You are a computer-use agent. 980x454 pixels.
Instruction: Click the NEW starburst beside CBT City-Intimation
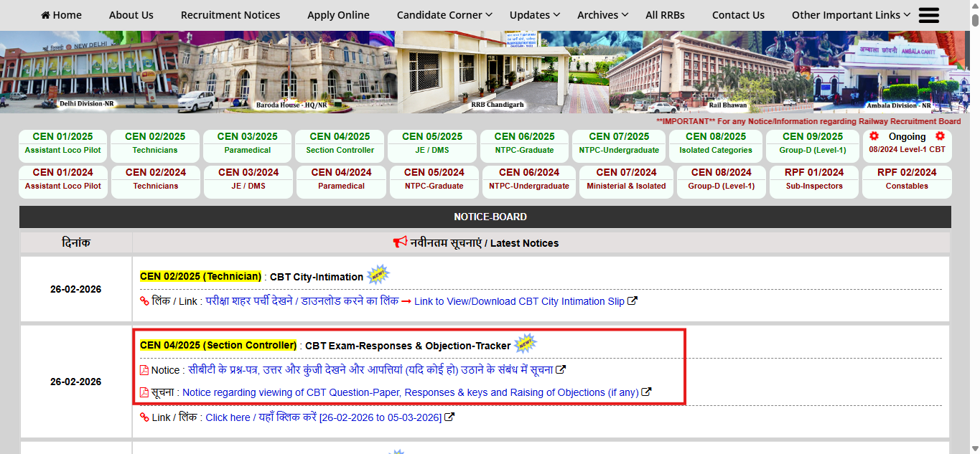[x=378, y=273]
